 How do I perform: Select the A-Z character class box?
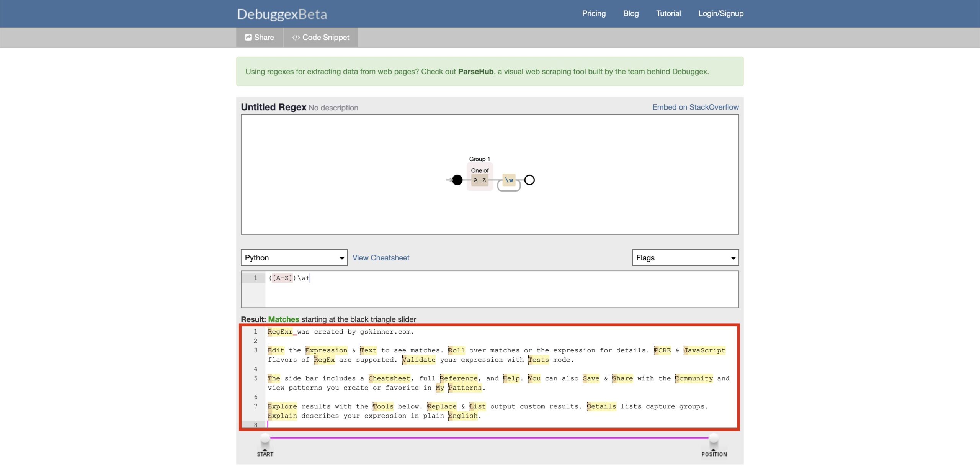click(480, 180)
